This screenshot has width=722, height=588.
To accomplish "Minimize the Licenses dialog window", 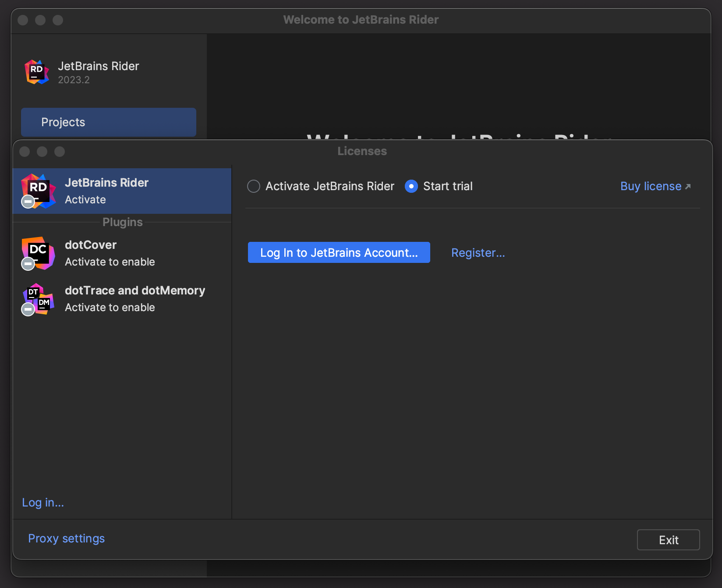I will coord(42,152).
